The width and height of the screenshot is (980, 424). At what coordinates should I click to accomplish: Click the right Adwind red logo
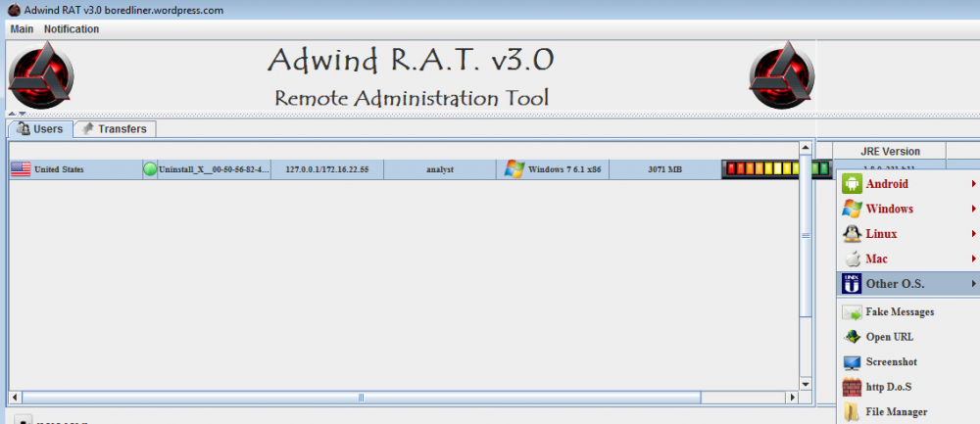tap(781, 75)
